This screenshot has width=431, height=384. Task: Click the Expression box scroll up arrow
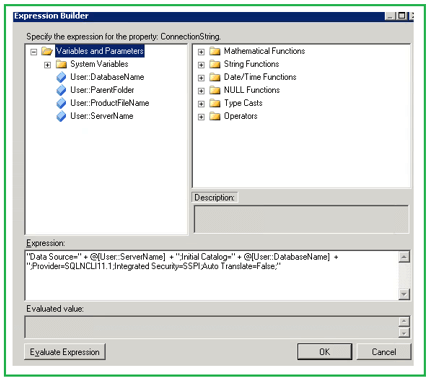(404, 257)
